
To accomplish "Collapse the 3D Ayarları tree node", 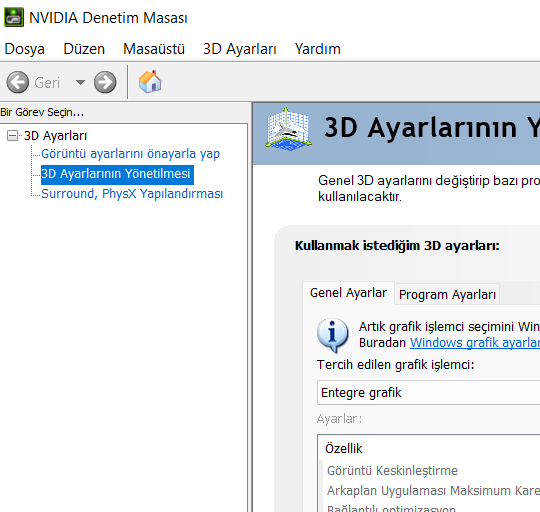I will [12, 136].
